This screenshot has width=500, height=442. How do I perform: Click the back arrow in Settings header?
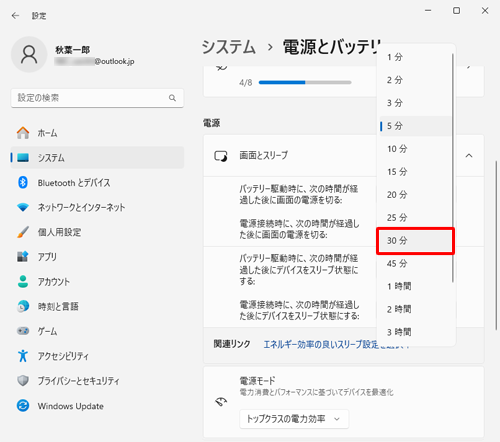[15, 16]
